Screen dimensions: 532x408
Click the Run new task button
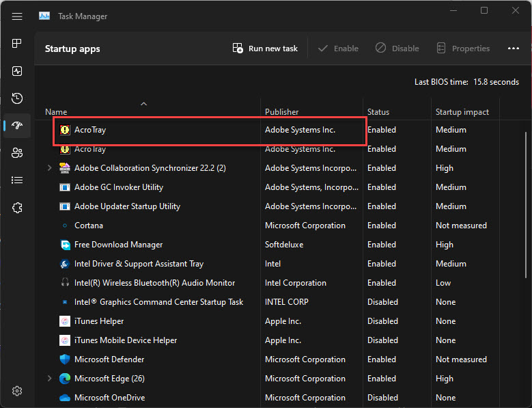pos(265,49)
